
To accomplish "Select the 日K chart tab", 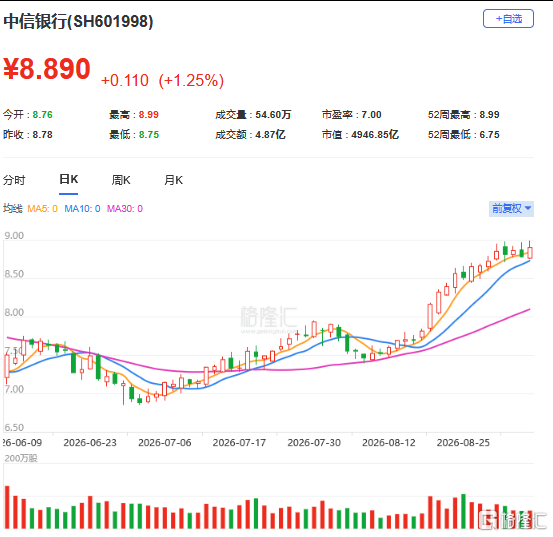I will [x=68, y=179].
